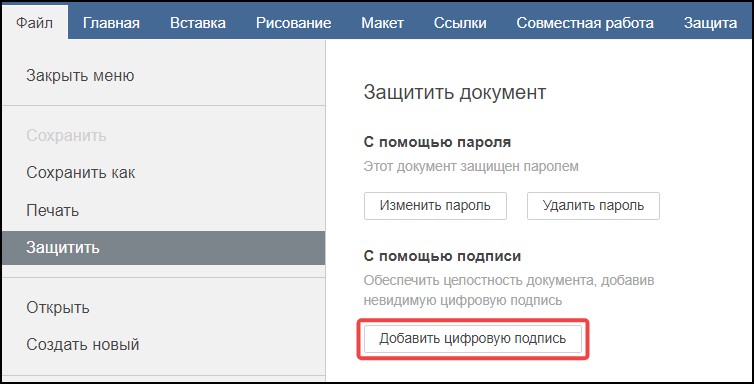Click Добавить цифровую подпись button
Image resolution: width=754 pixels, height=384 pixels.
[473, 339]
